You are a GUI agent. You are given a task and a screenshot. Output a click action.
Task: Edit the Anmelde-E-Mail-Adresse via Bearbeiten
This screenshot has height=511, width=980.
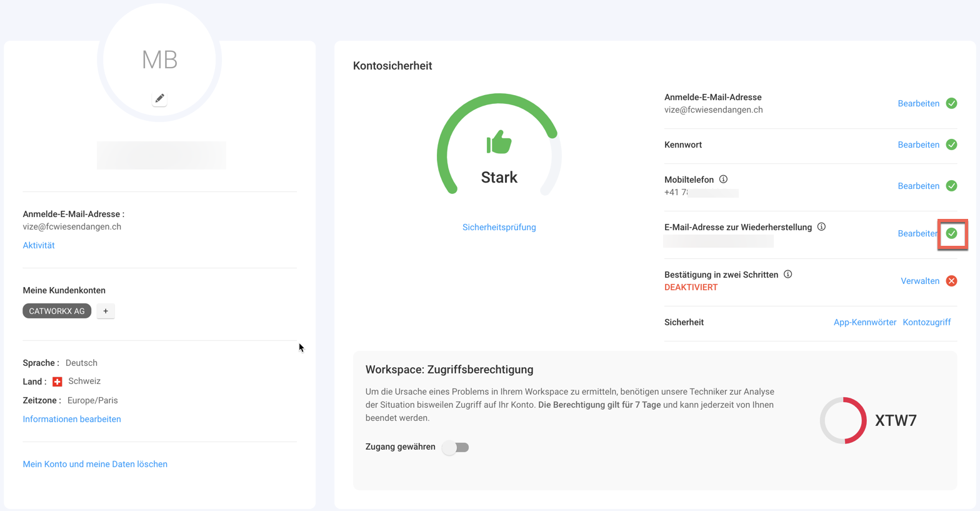918,103
